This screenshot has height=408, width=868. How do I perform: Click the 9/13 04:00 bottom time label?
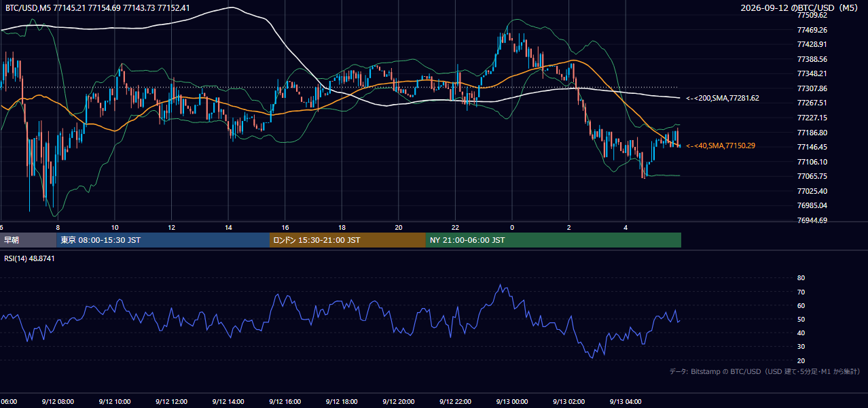click(626, 402)
